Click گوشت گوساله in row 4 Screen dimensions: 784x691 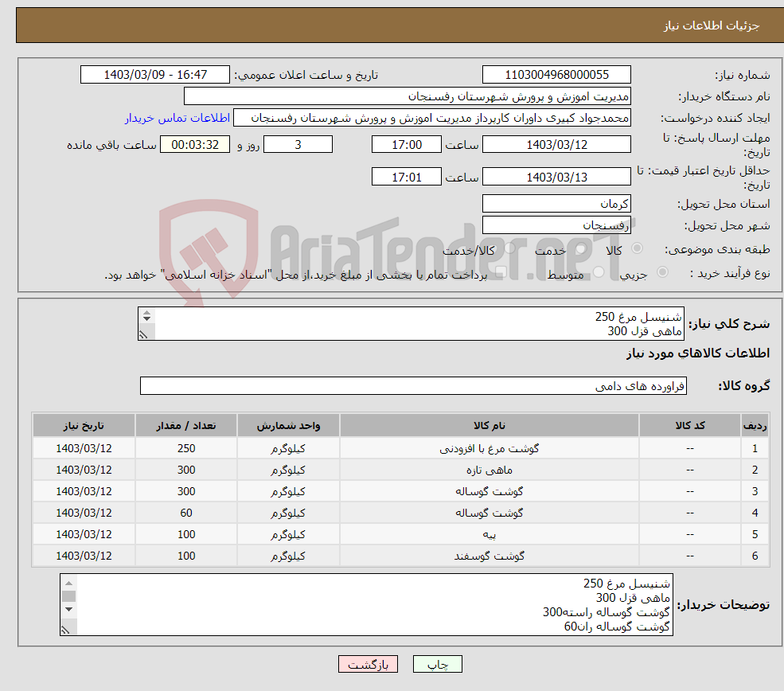click(489, 513)
